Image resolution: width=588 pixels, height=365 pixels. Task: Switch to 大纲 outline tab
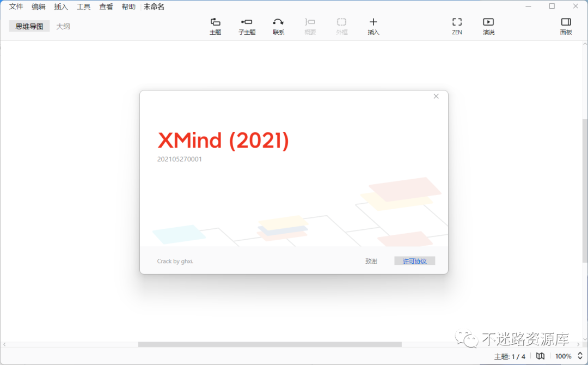[x=63, y=26]
